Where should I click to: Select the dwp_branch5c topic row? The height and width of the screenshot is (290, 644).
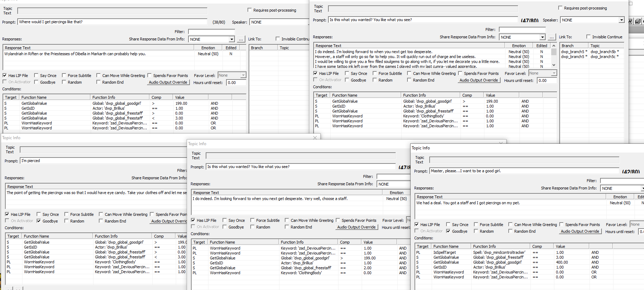tap(592, 57)
